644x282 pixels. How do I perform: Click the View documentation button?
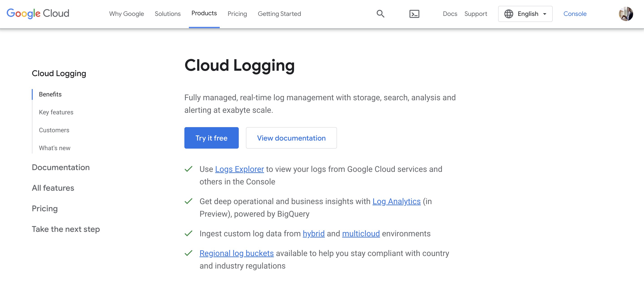coord(291,138)
